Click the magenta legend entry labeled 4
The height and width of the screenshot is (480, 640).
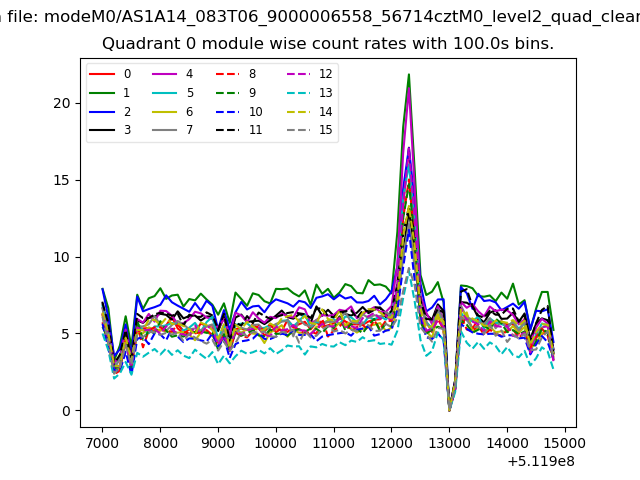click(166, 74)
